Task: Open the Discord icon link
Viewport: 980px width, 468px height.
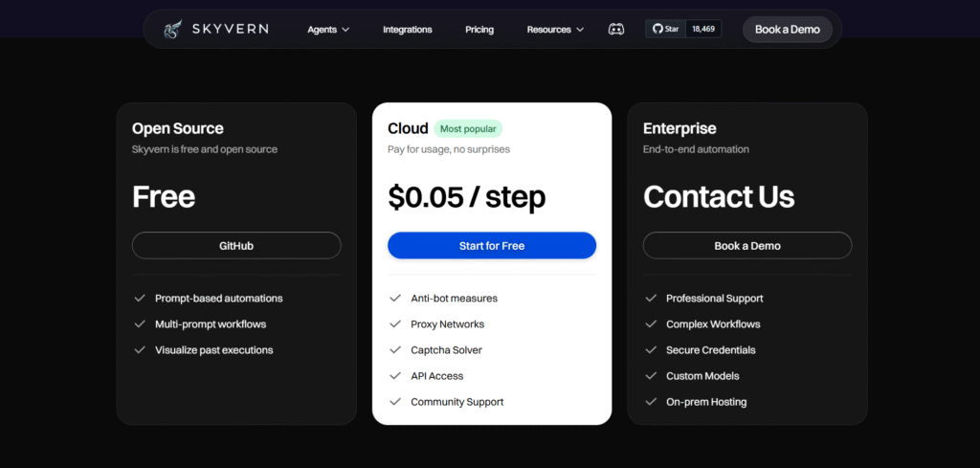Action: point(615,29)
